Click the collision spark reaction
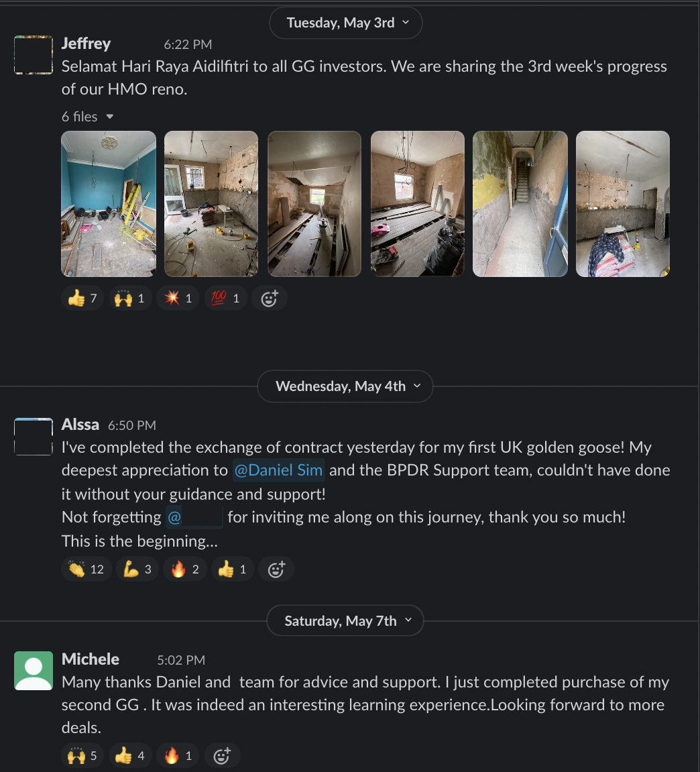This screenshot has height=772, width=700. tap(178, 298)
